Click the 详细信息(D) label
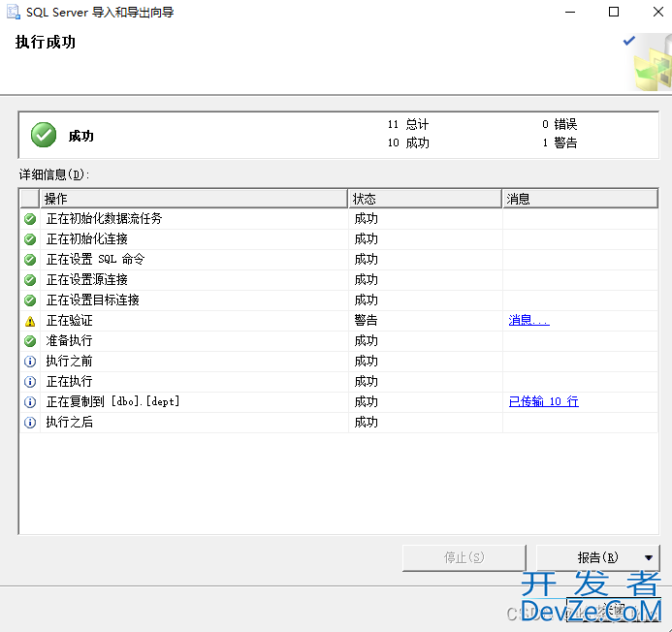Screen dimensions: 672x632 tap(54, 174)
